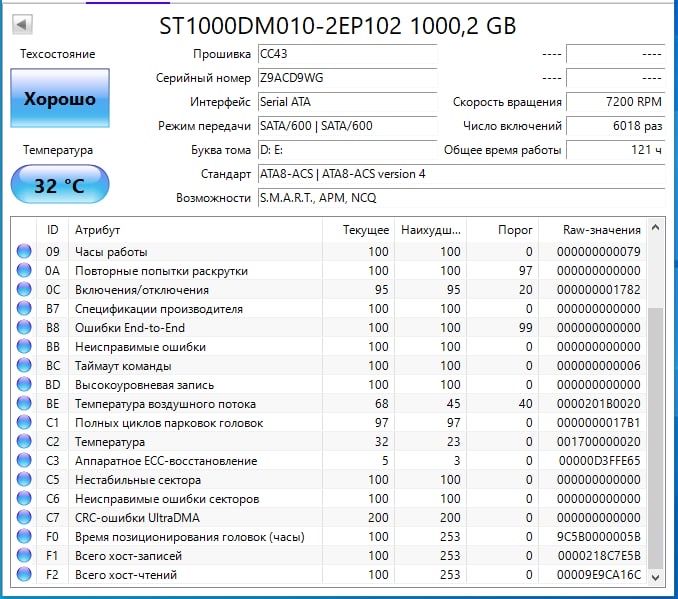
Task: Select the Включения/отключения row
Action: tap(329, 289)
